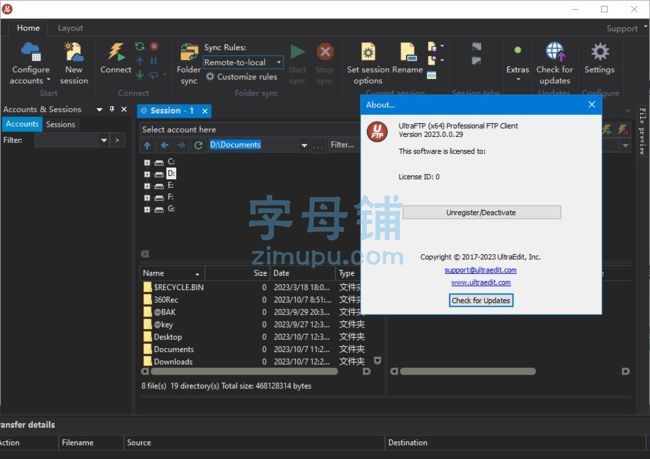The height and width of the screenshot is (459, 650).
Task: Click the D:\Documents path field
Action: 253,145
